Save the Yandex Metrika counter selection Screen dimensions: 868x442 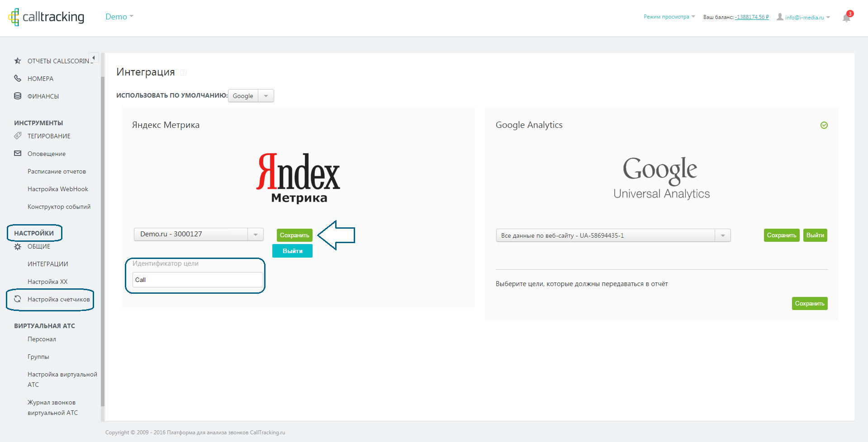294,235
